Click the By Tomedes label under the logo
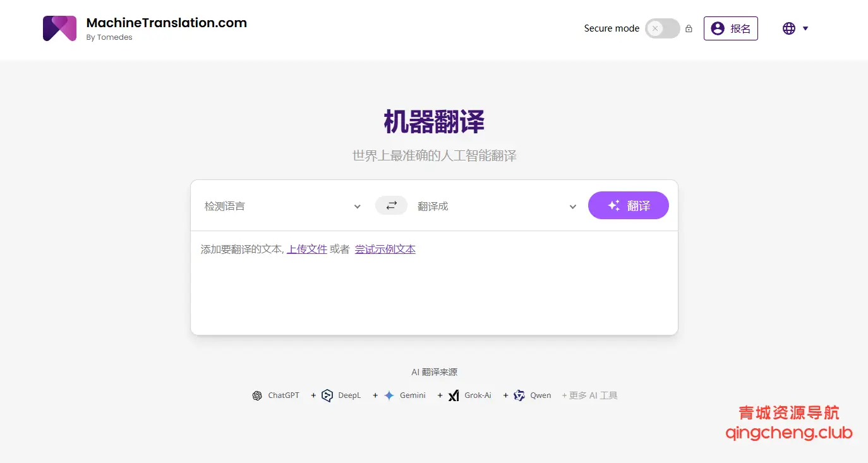The height and width of the screenshot is (463, 868). coord(109,37)
